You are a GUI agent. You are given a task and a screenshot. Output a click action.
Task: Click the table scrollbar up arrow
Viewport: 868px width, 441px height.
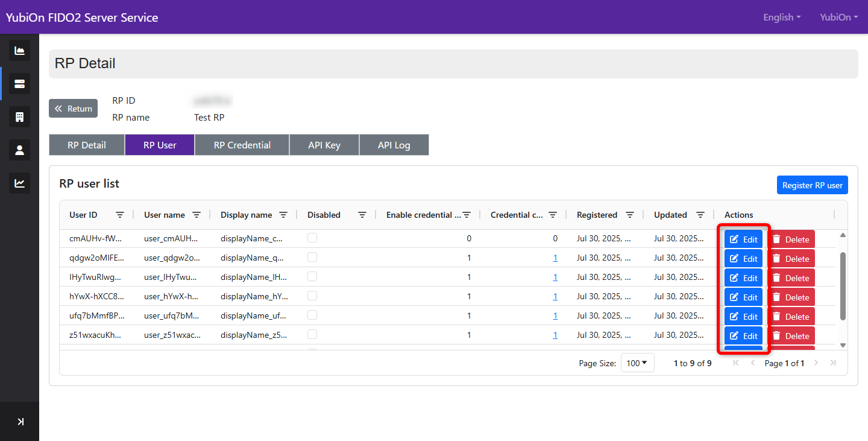coord(843,235)
